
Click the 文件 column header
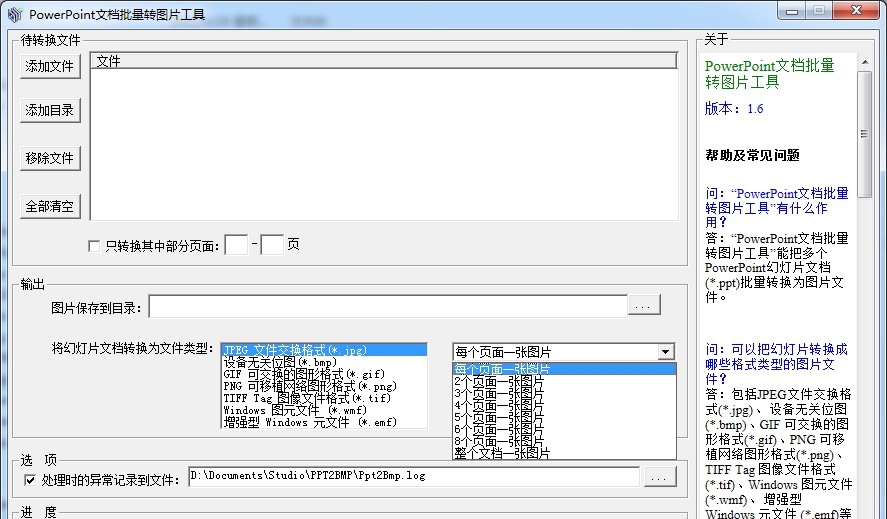point(384,61)
